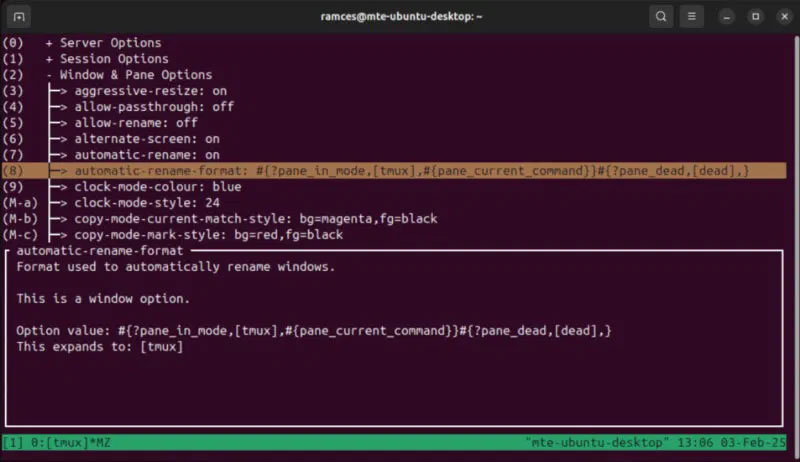This screenshot has height=462, width=800.
Task: Maximize the terminal window
Action: point(756,17)
